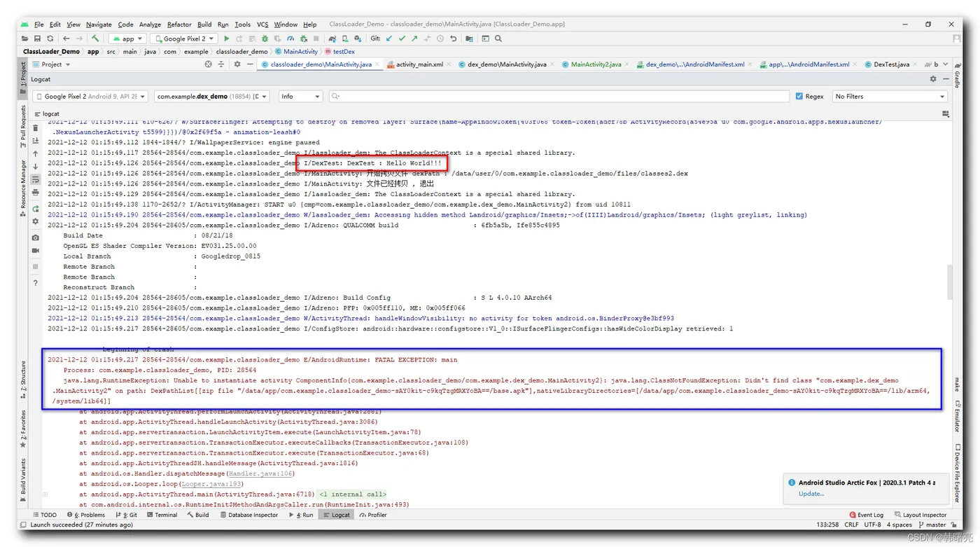Print logcat with the printer icon

(x=36, y=193)
